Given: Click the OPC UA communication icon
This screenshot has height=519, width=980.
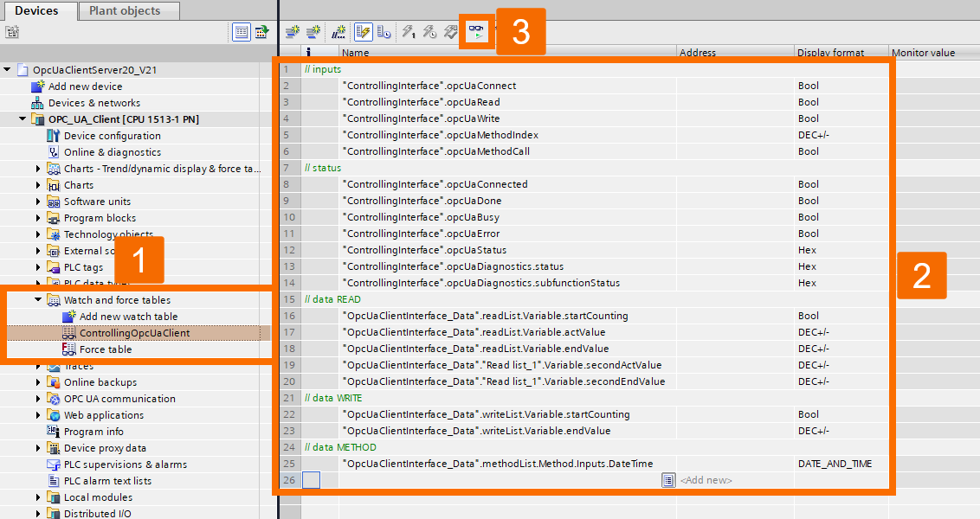Looking at the screenshot, I should pyautogui.click(x=54, y=399).
